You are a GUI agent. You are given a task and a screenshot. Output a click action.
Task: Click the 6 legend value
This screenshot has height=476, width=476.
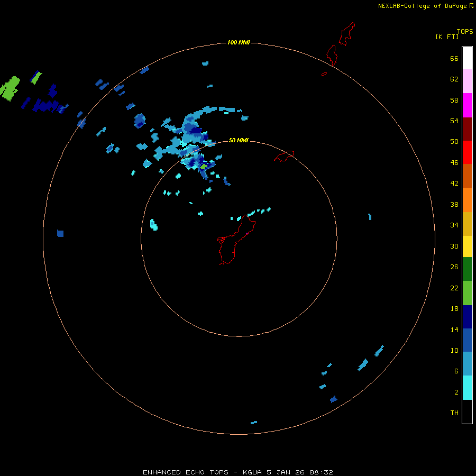coord(456,371)
